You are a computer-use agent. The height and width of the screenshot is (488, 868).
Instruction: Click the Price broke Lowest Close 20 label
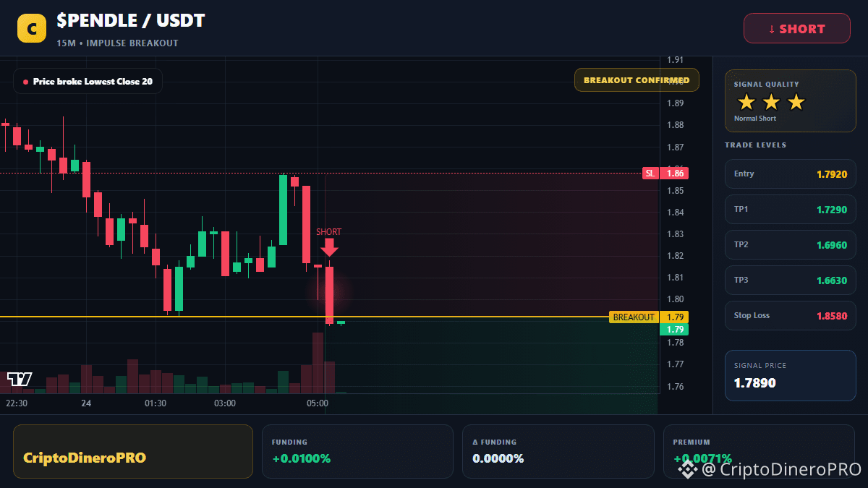pos(88,82)
